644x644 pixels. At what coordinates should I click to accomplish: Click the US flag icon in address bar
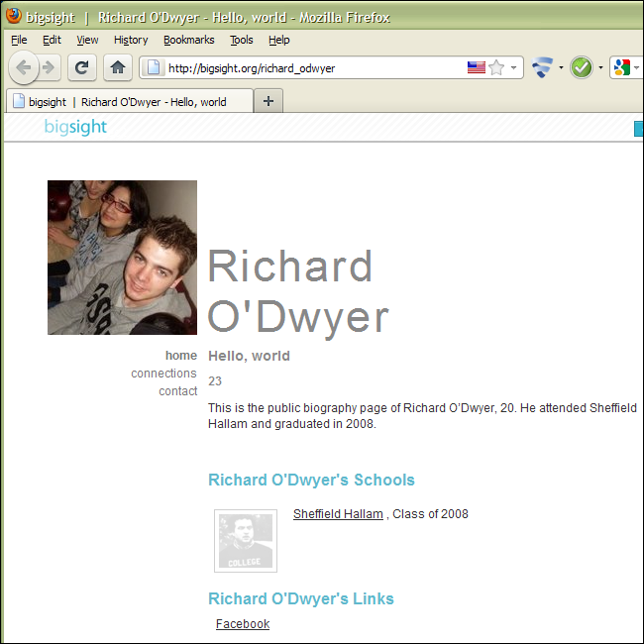pos(476,67)
